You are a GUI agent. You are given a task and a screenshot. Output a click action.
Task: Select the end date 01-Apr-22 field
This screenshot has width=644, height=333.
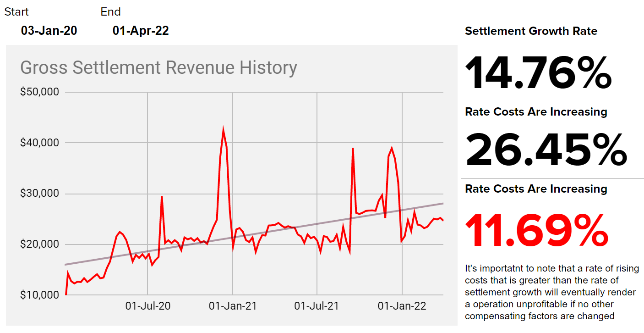tap(141, 31)
